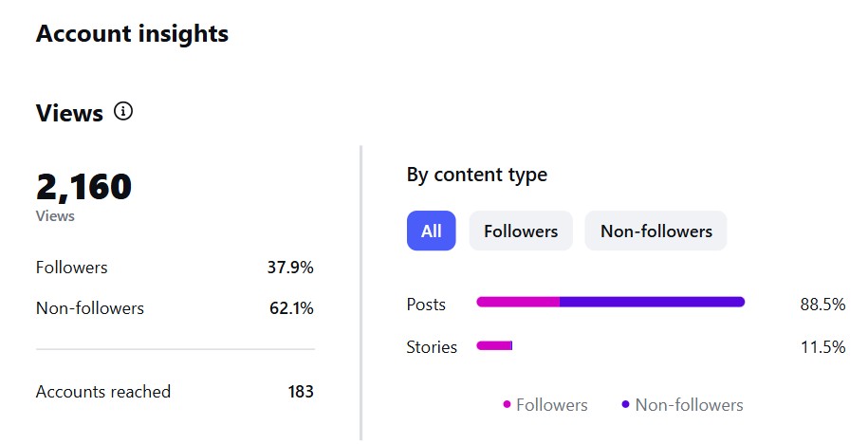
Task: Click the 183 accounts reached value
Action: coord(301,392)
